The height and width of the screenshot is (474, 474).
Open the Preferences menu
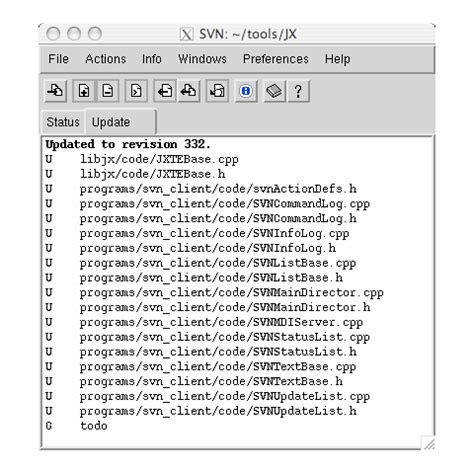click(x=276, y=59)
